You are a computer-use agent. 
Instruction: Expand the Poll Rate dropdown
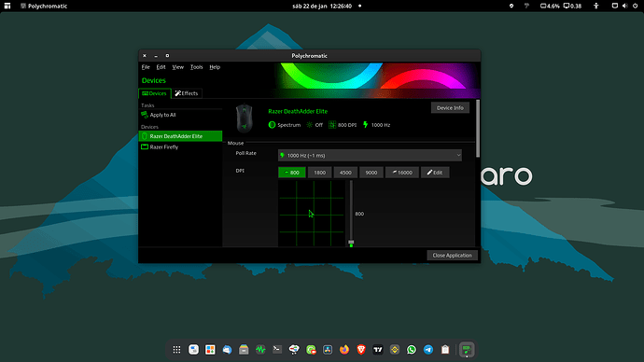(x=370, y=155)
